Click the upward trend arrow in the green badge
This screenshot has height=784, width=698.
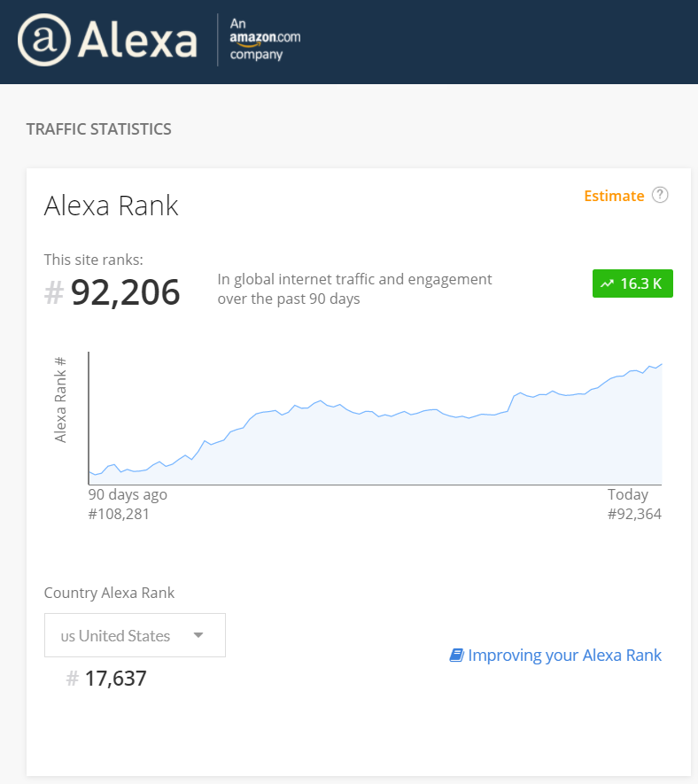coord(607,283)
